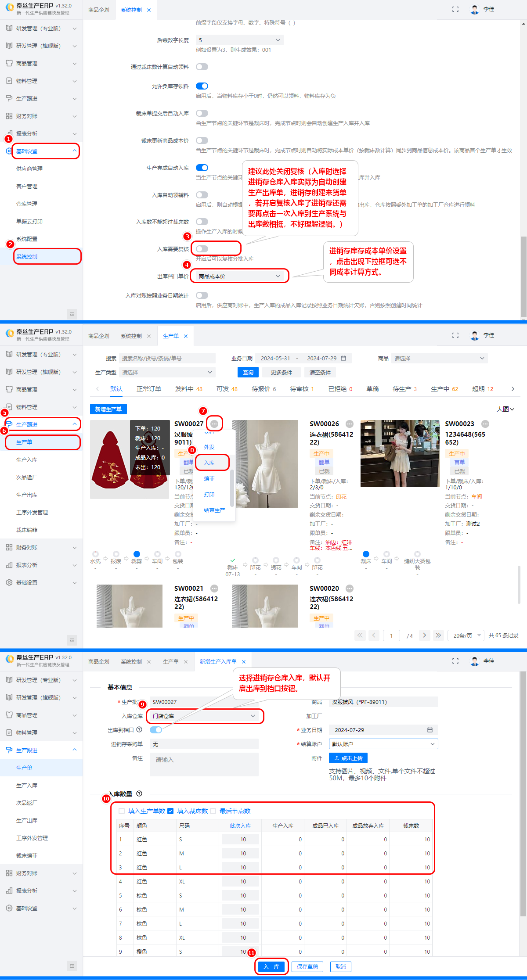
Task: Jump to the last page of records
Action: (438, 635)
